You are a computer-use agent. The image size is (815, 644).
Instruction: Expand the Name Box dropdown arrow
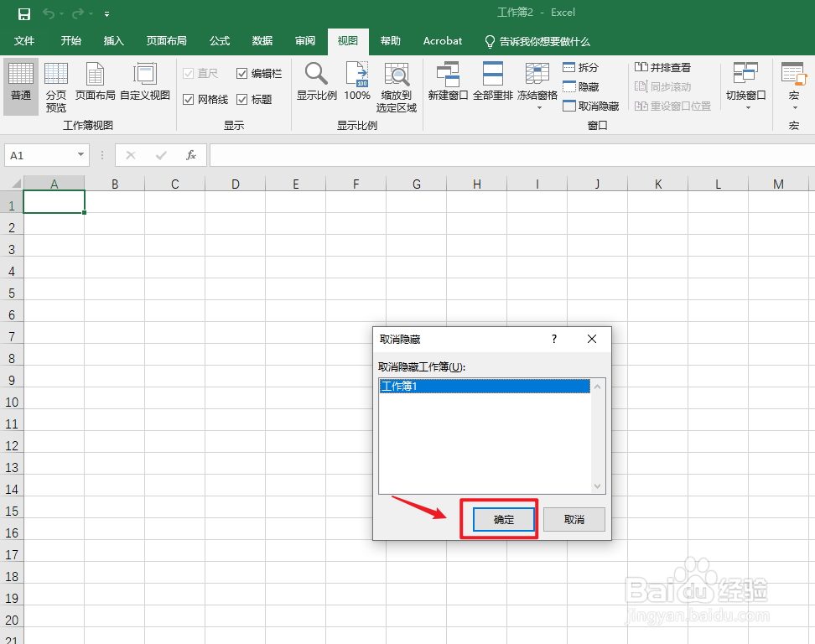(80, 154)
